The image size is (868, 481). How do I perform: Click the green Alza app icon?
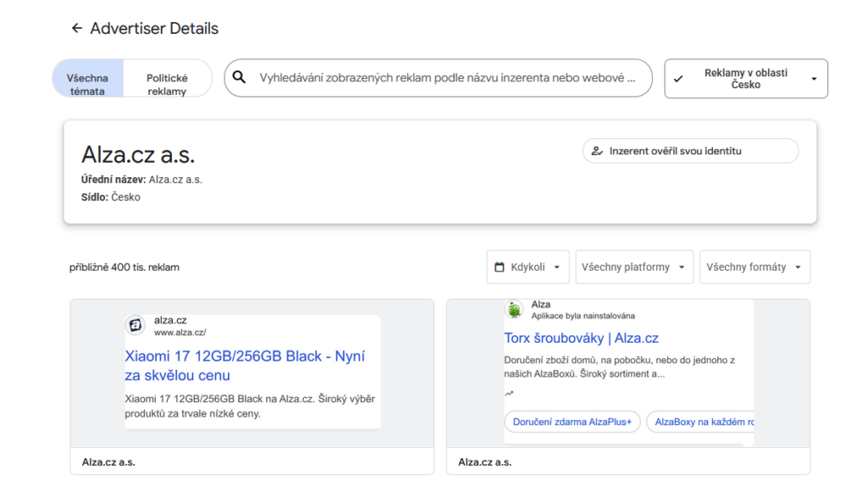coord(514,310)
